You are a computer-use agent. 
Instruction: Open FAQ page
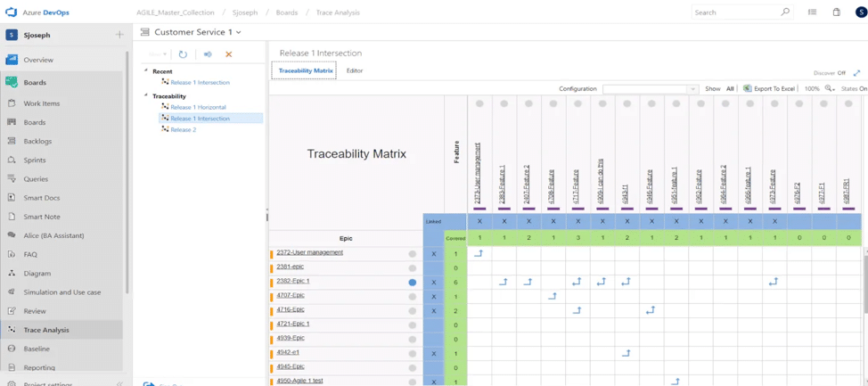pos(30,255)
